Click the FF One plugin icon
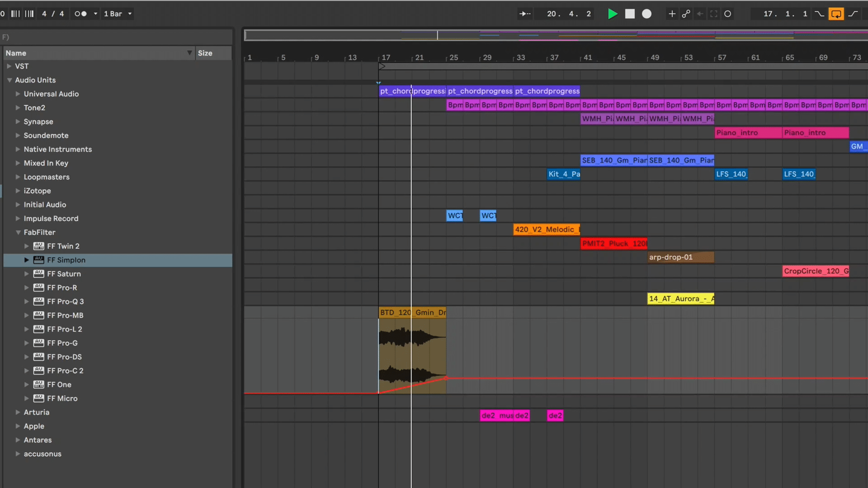Viewport: 868px width, 488px height. click(x=39, y=385)
